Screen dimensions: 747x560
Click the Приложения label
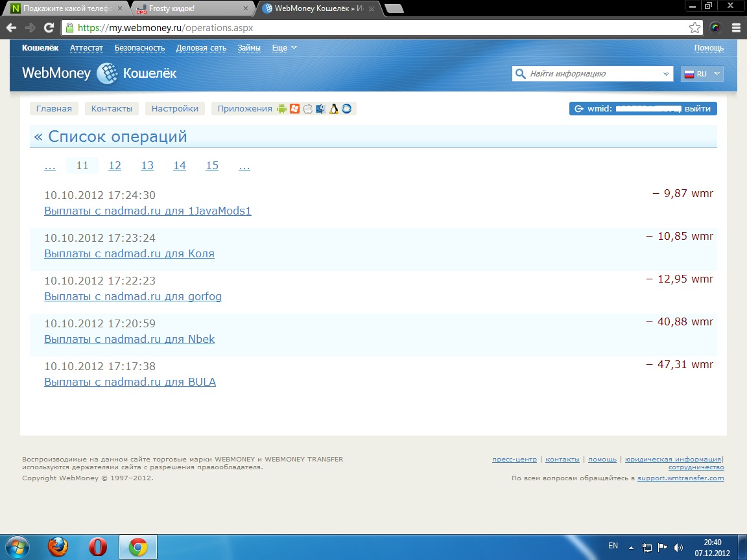(245, 109)
